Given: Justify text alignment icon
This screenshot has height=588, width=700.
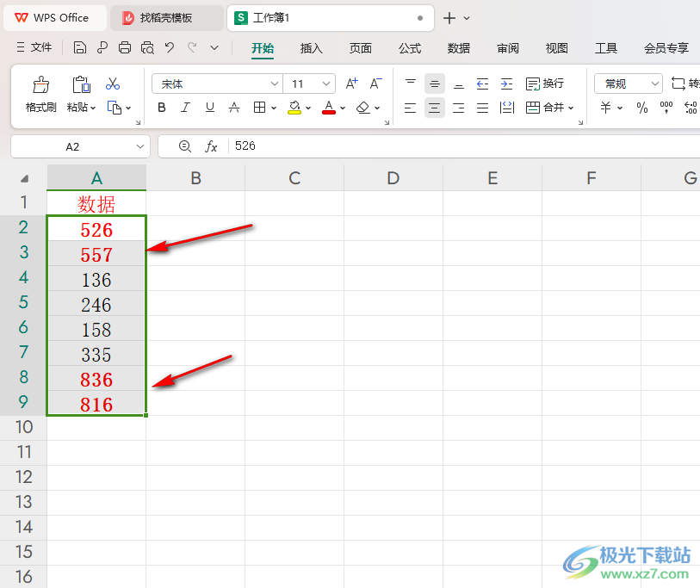Looking at the screenshot, I should tap(482, 108).
